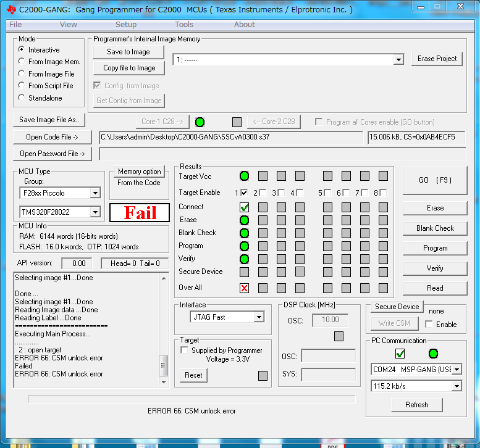The width and height of the screenshot is (480, 448).
Task: Open the image memory selection dropdown
Action: (x=398, y=60)
